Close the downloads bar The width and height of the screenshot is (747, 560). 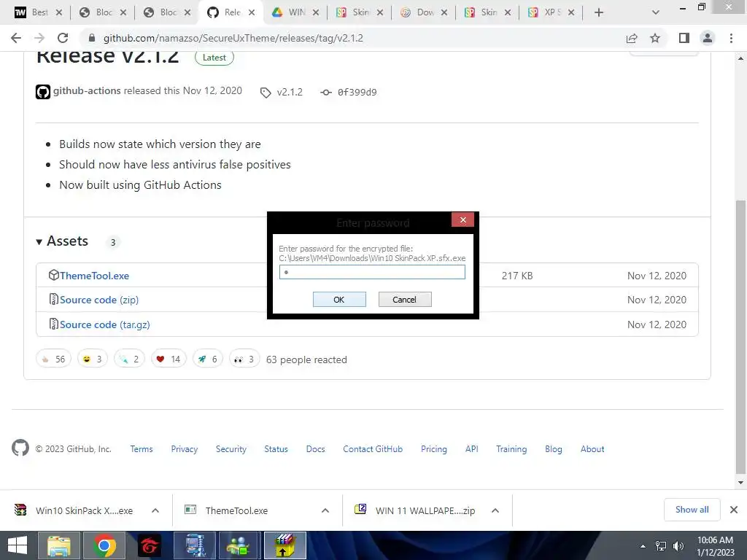[734, 510]
